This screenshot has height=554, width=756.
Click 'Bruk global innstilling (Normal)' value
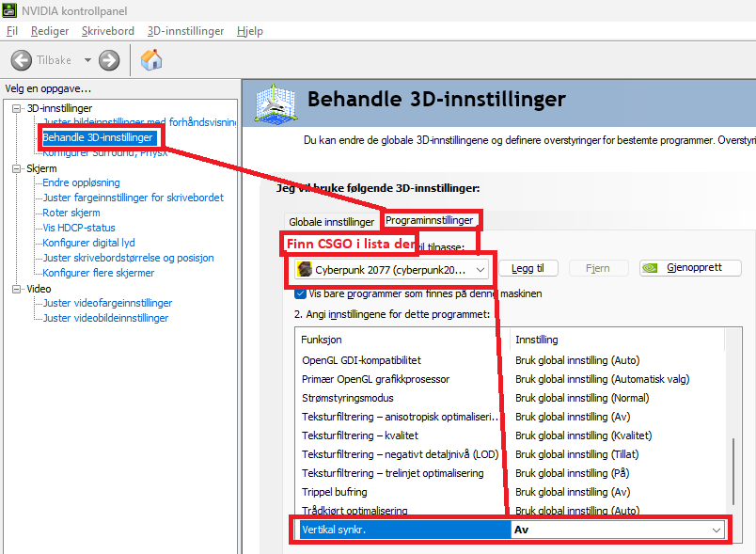[x=582, y=398]
